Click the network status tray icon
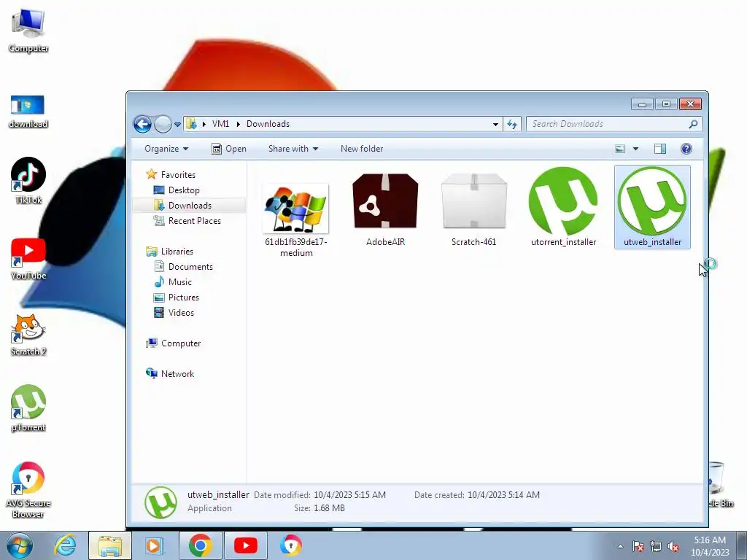Viewport: 747px width, 560px height. (656, 547)
